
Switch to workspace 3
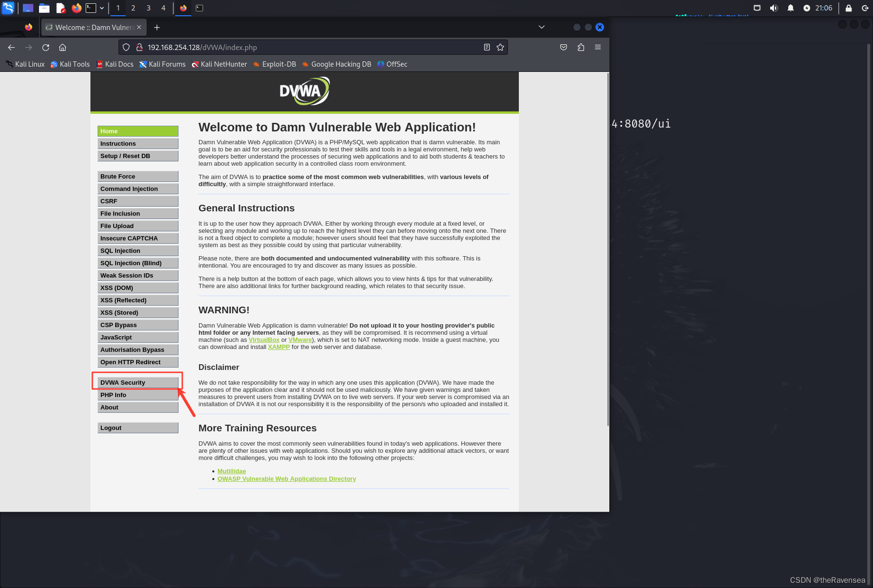(x=149, y=8)
